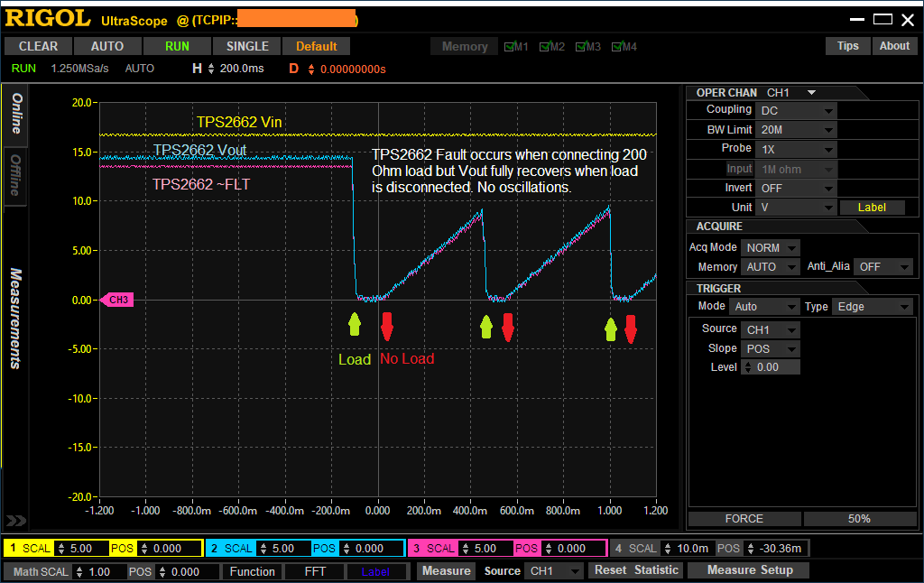Toggle the M1 memory checkbox
924x583 pixels.
click(x=509, y=47)
